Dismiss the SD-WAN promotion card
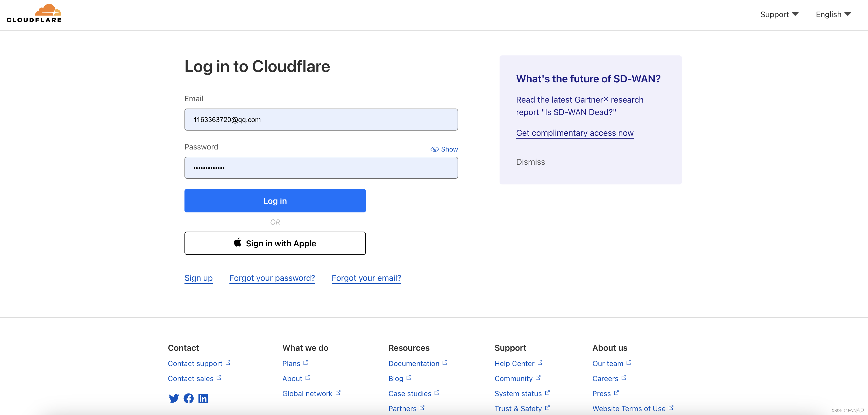The width and height of the screenshot is (868, 415). [x=530, y=162]
